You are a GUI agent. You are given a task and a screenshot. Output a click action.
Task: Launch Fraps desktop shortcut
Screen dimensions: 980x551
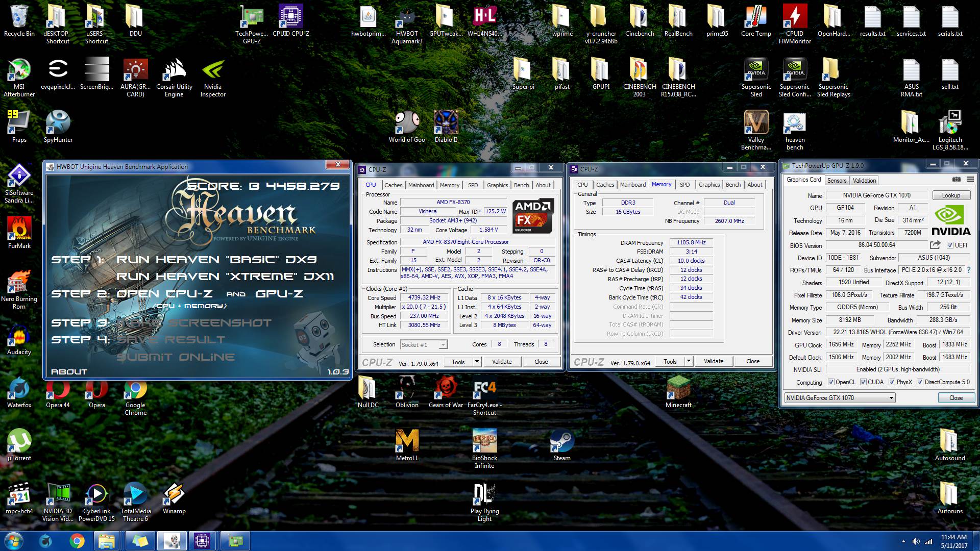click(x=19, y=127)
